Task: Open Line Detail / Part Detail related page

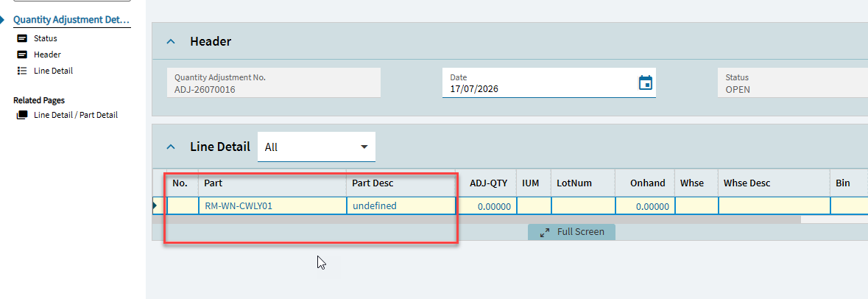Action: 76,115
